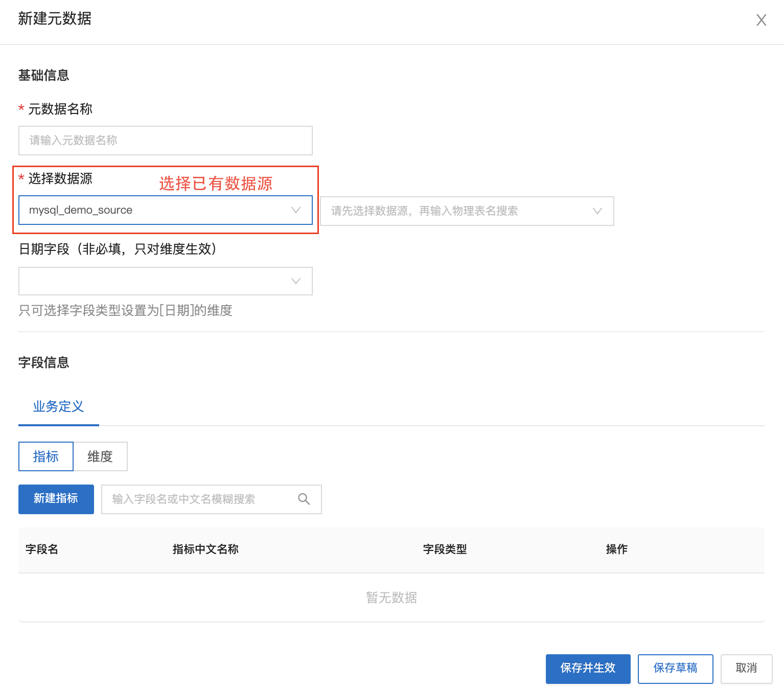Screen dimensions: 784x689
Task: Click the 字段信息 section heading
Action: 44,363
